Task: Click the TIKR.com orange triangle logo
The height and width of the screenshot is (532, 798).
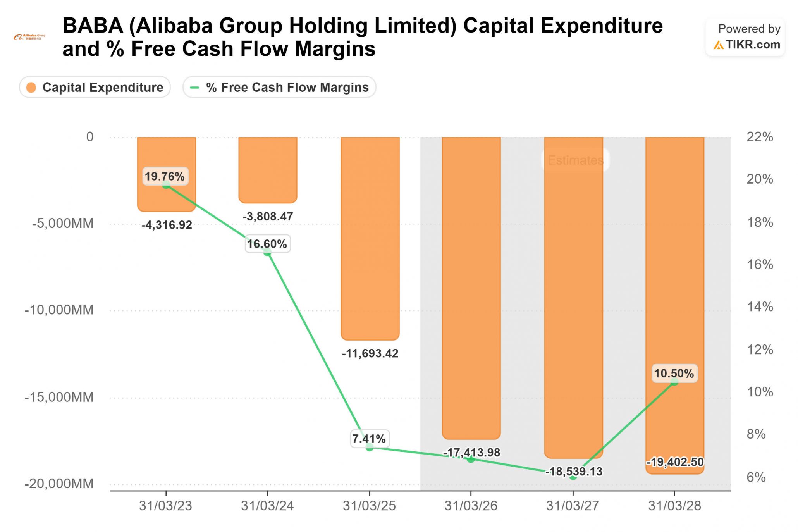Action: coord(719,45)
